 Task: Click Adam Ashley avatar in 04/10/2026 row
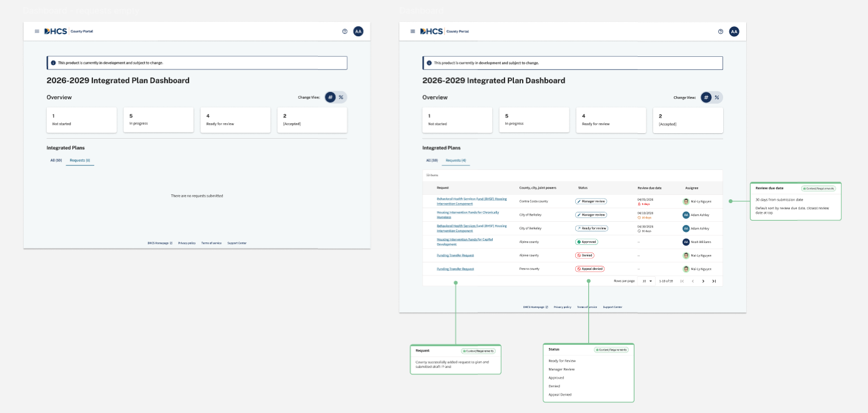pos(686,215)
